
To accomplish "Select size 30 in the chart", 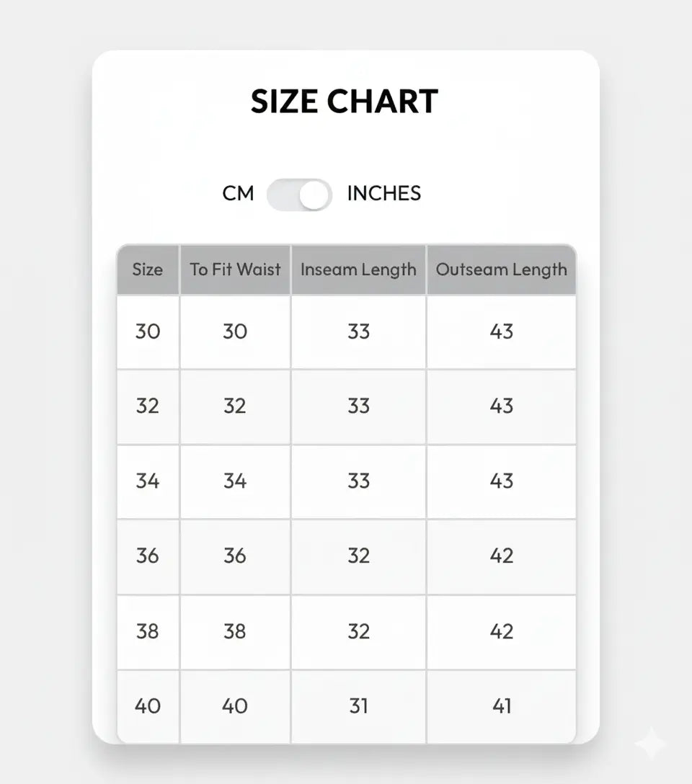I will [147, 331].
